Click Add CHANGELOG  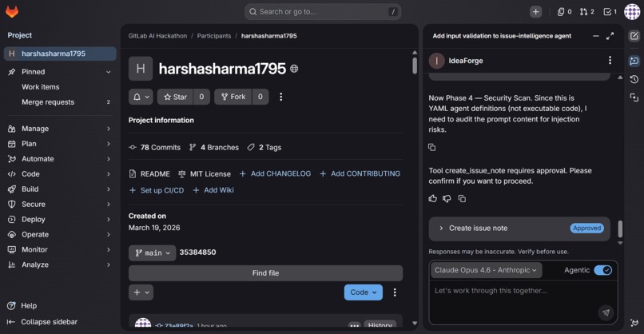(x=275, y=173)
